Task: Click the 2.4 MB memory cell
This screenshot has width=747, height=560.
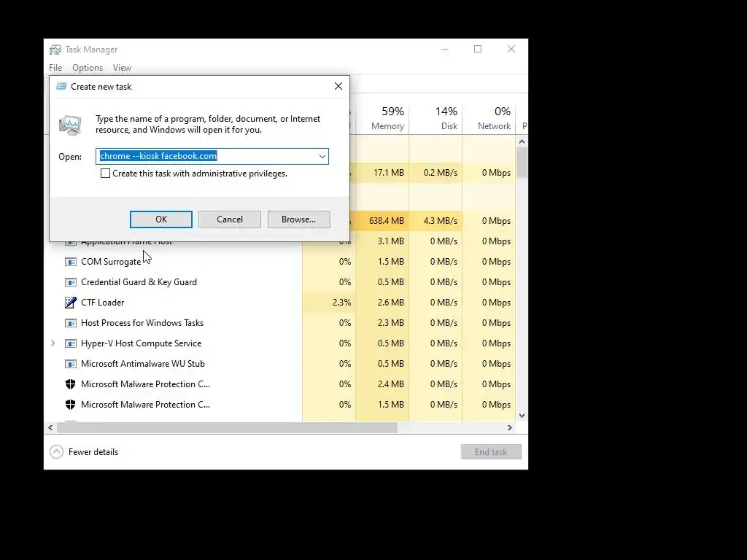Action: pyautogui.click(x=382, y=384)
